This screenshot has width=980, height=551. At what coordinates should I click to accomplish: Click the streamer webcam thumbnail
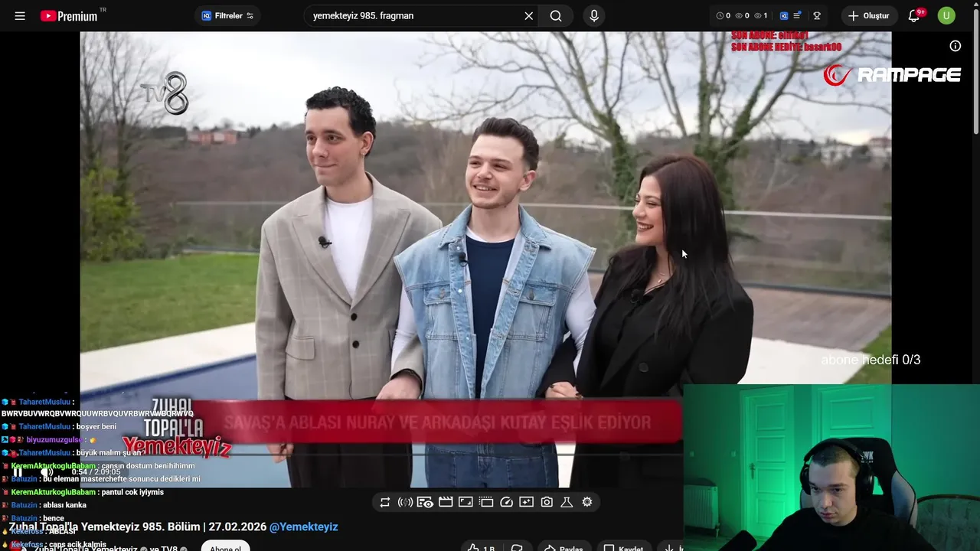click(831, 468)
